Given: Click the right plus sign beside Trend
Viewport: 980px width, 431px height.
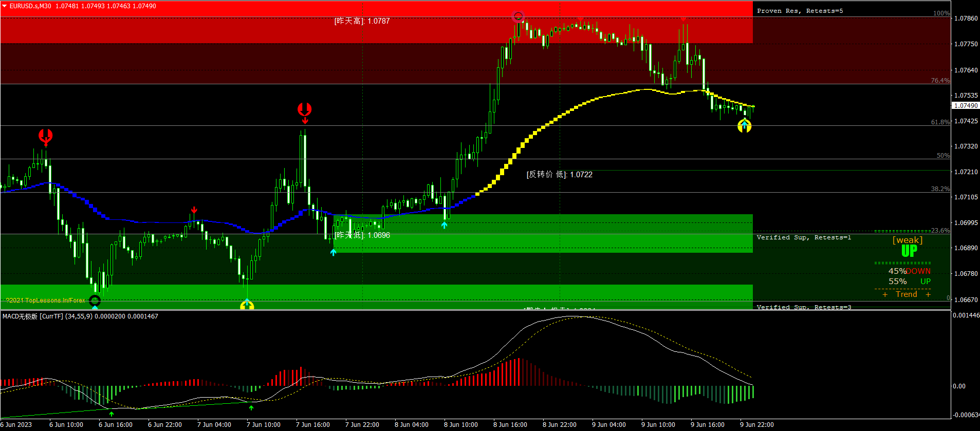Looking at the screenshot, I should pos(928,295).
